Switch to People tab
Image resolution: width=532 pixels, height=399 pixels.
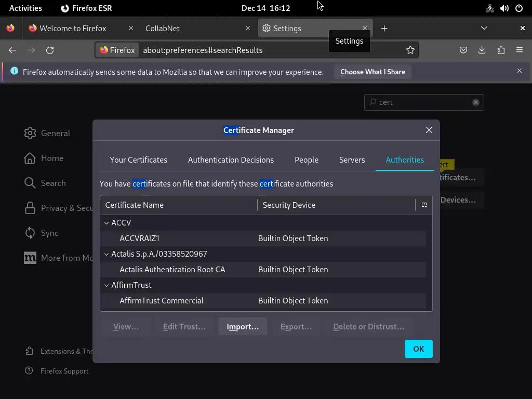click(x=307, y=160)
